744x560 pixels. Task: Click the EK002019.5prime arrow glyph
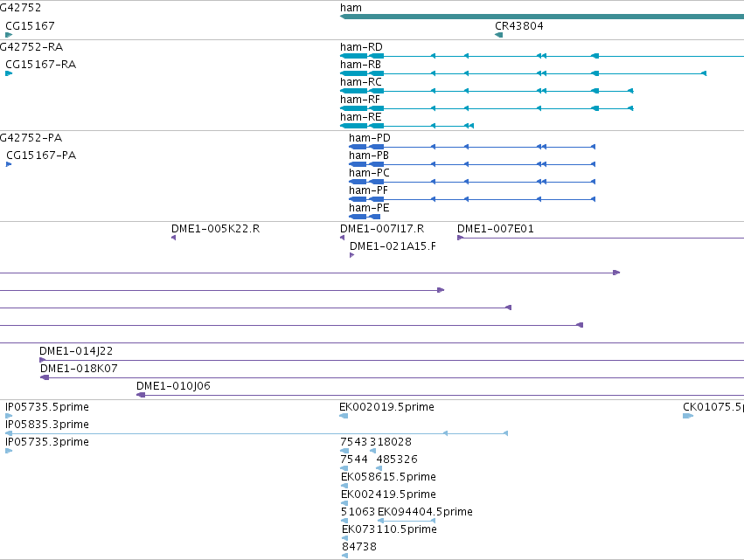click(x=344, y=416)
